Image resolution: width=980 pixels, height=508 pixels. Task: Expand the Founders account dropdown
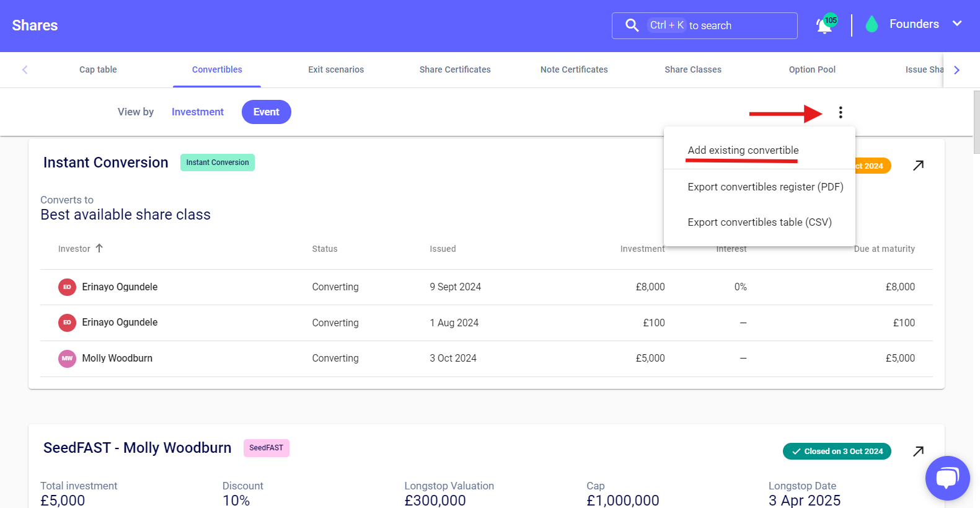pos(956,24)
